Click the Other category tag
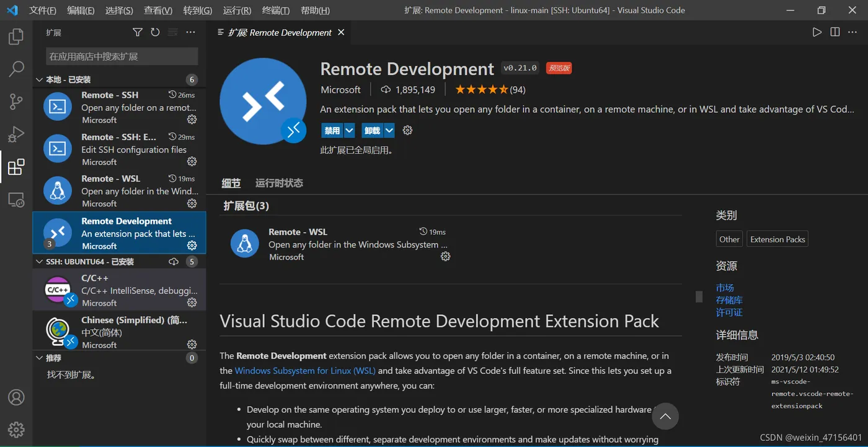868x447 pixels. 729,239
